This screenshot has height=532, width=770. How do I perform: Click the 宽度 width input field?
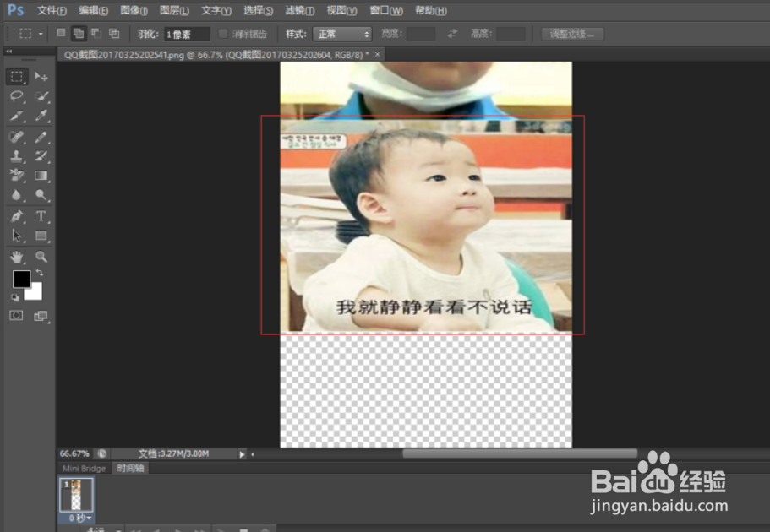point(421,34)
